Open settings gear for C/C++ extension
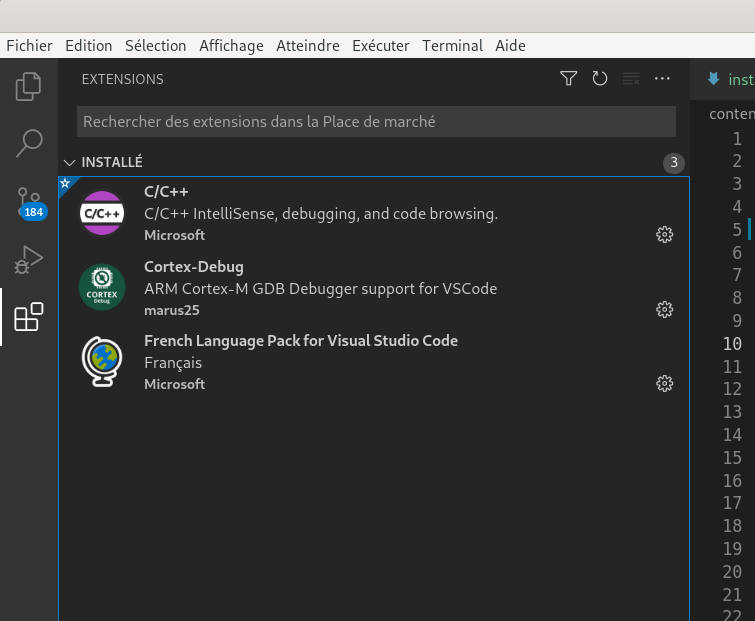 664,234
